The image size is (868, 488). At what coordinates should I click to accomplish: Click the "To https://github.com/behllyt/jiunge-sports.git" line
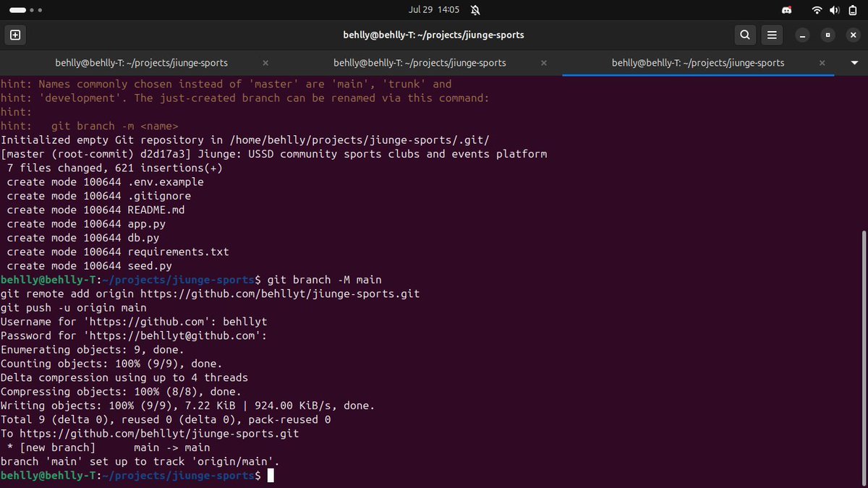pyautogui.click(x=149, y=434)
